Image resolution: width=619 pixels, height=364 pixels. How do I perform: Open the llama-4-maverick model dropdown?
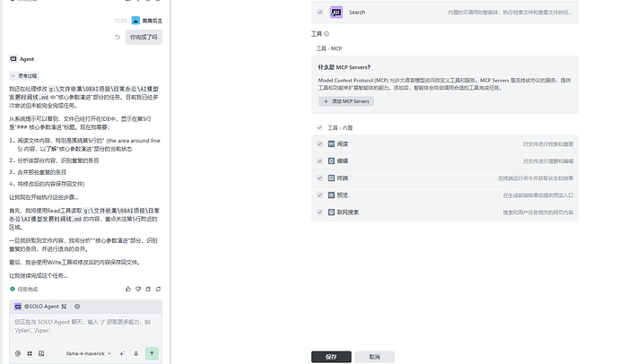(x=89, y=353)
